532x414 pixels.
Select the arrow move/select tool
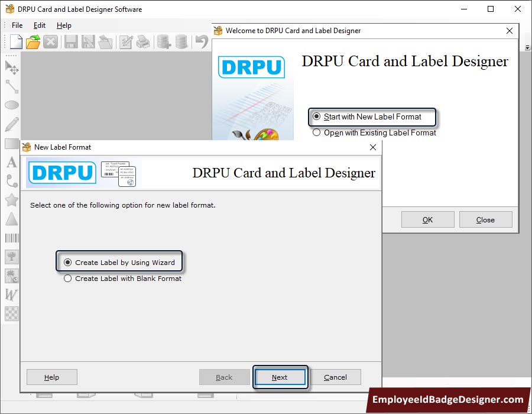pos(12,67)
